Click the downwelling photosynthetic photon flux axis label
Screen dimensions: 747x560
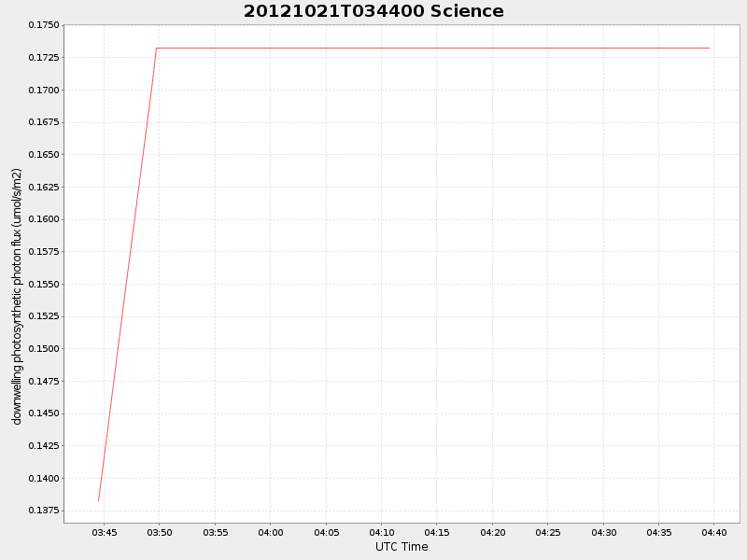pyautogui.click(x=17, y=296)
